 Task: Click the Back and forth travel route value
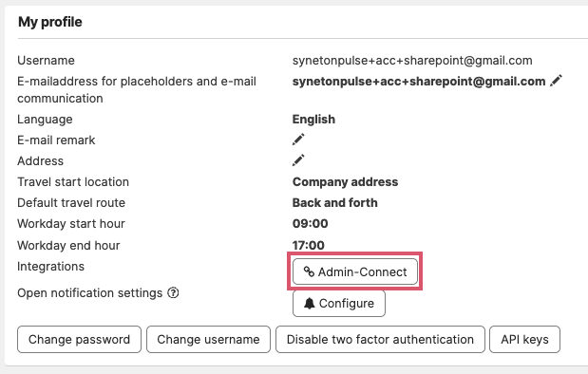pyautogui.click(x=335, y=203)
